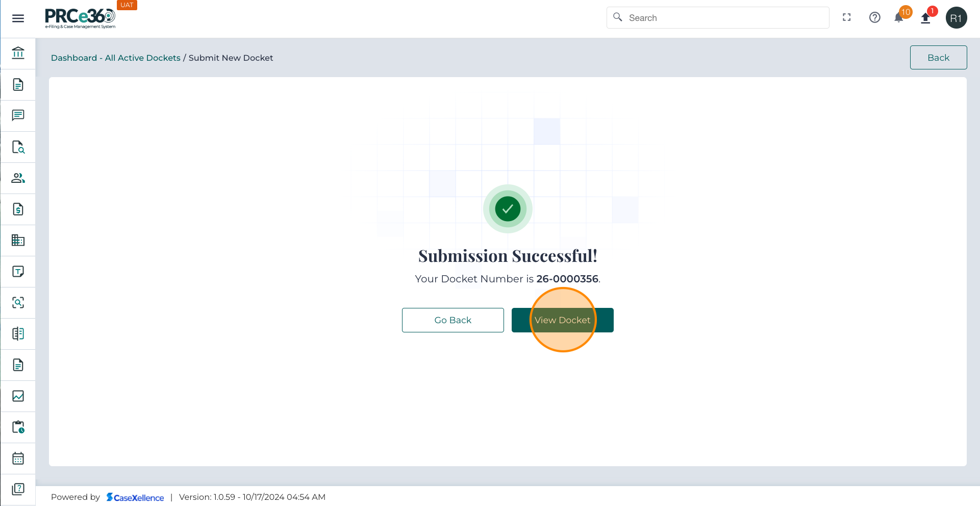
Task: Click the scan search icon in the sidebar
Action: [18, 303]
